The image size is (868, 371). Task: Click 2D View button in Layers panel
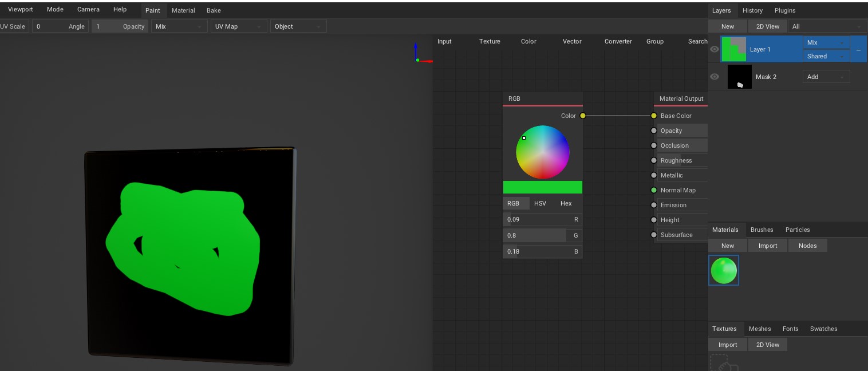click(768, 26)
